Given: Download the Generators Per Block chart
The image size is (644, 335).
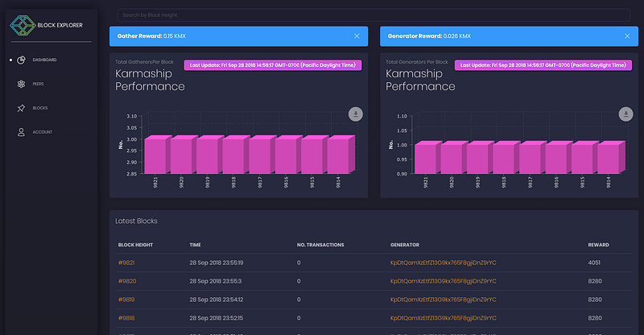Looking at the screenshot, I should pyautogui.click(x=626, y=114).
